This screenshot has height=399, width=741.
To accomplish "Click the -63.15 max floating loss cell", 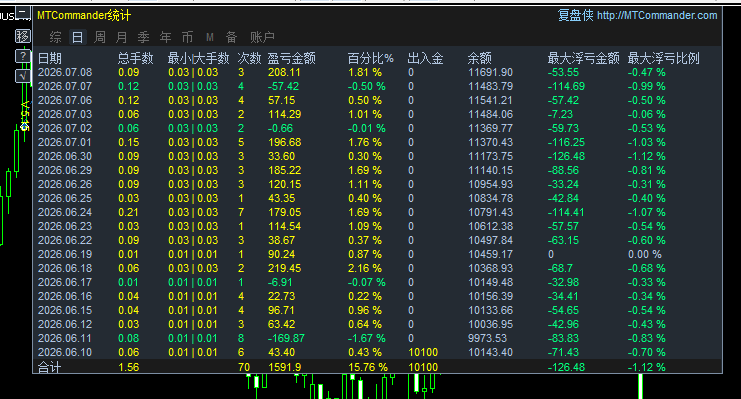I will [x=563, y=240].
